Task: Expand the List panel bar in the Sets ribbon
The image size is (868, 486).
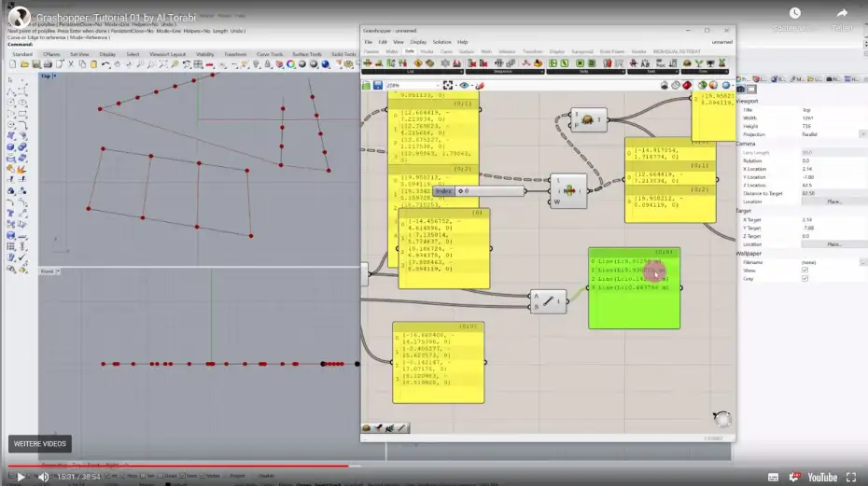Action: point(412,72)
